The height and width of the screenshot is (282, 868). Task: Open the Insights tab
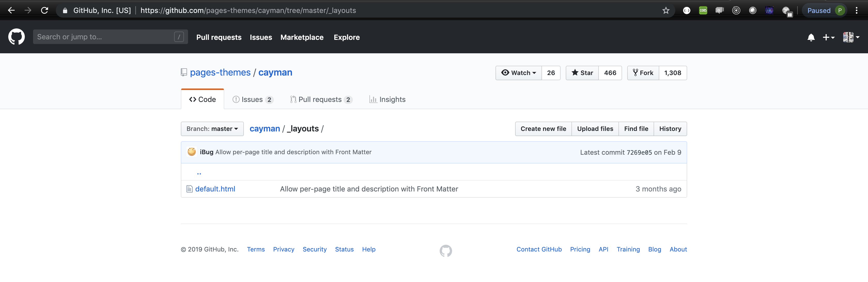[387, 100]
